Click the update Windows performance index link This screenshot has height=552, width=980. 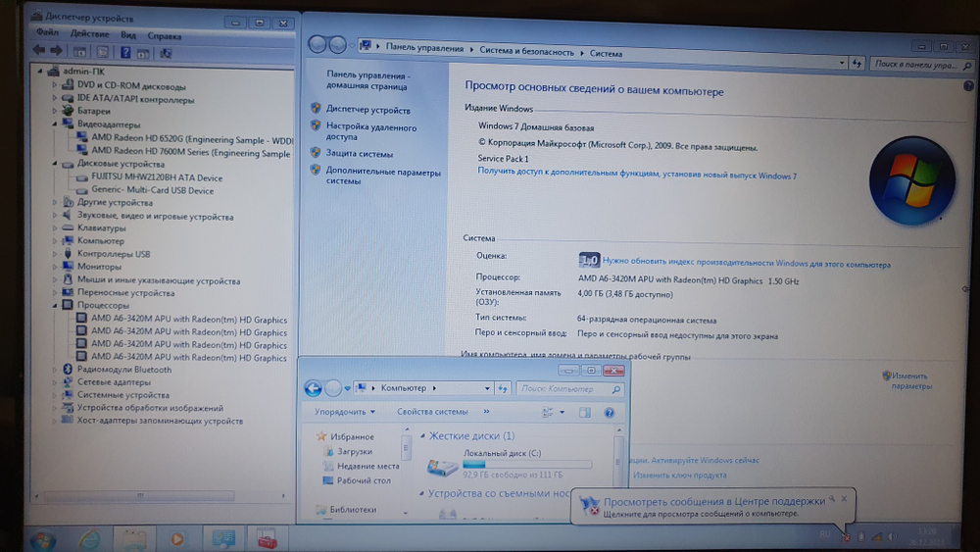point(747,263)
